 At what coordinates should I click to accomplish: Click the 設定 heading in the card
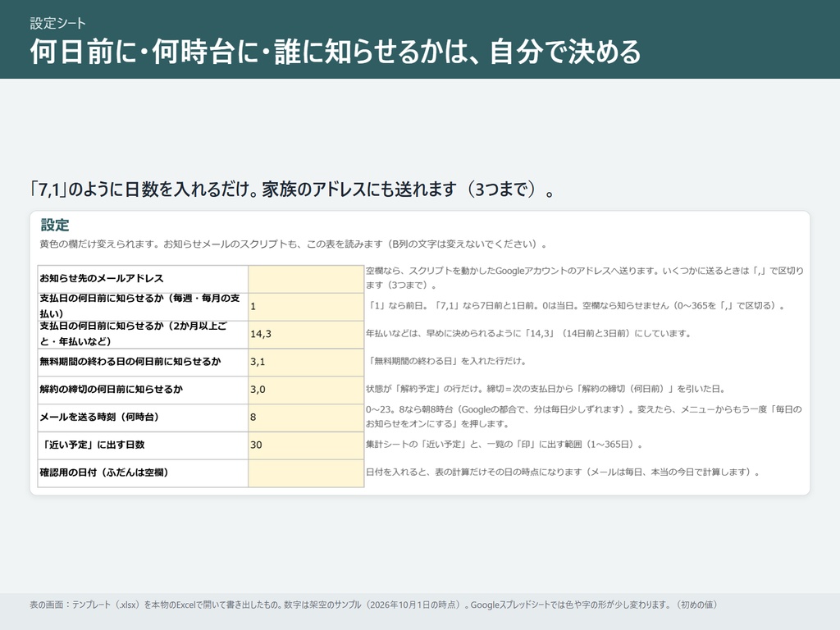pyautogui.click(x=55, y=225)
